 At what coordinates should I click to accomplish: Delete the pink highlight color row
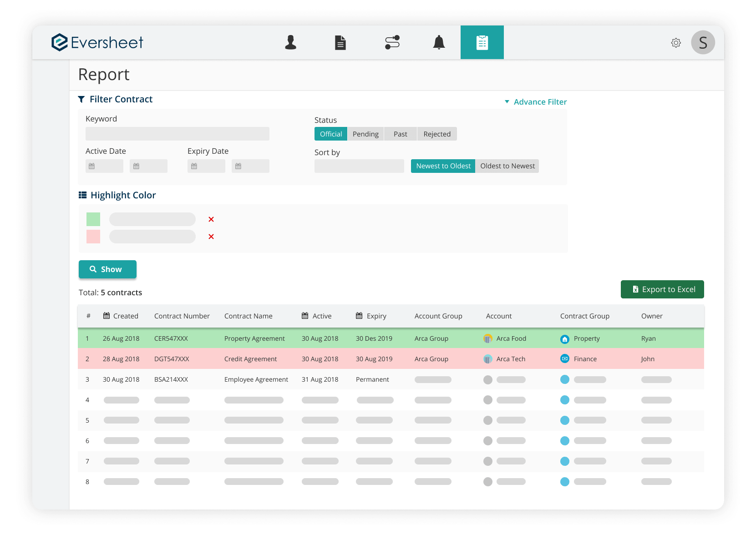click(x=211, y=237)
